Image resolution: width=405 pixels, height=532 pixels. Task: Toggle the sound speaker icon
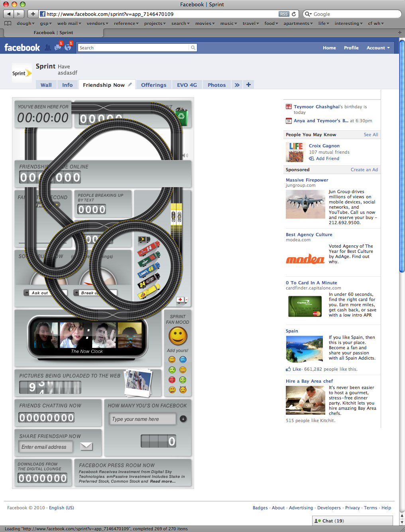[185, 155]
